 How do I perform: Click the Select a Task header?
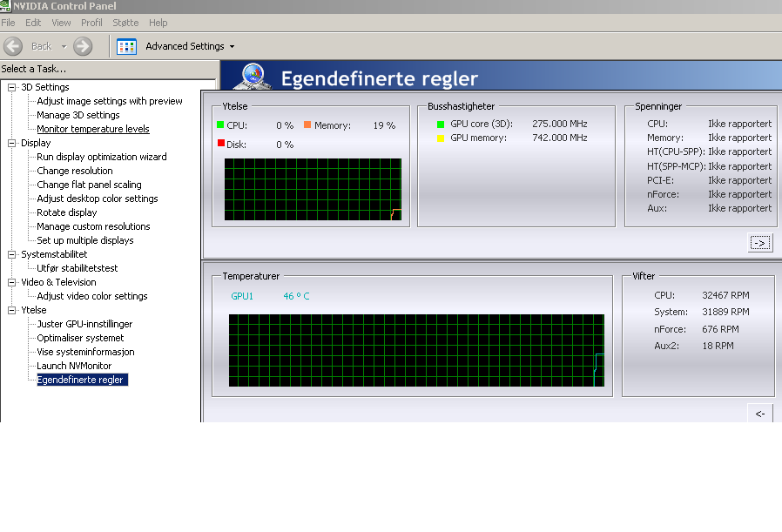tap(33, 69)
